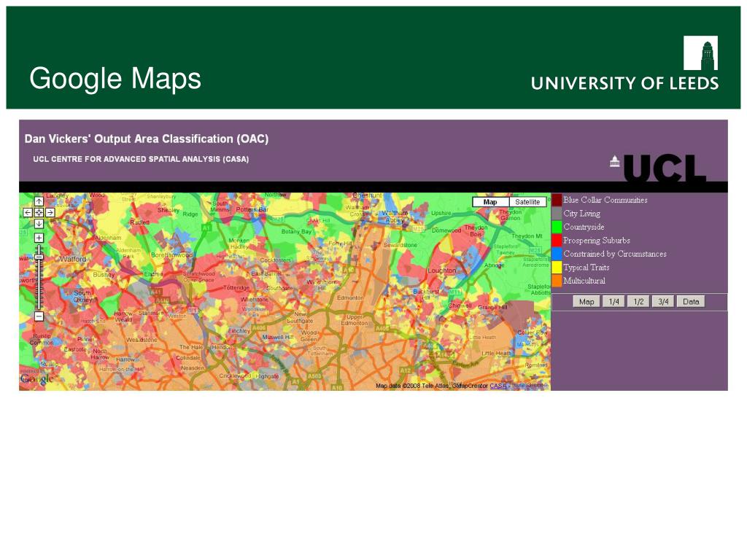
Task: Click 'Constrained by Circumstances' legend text
Action: click(614, 254)
